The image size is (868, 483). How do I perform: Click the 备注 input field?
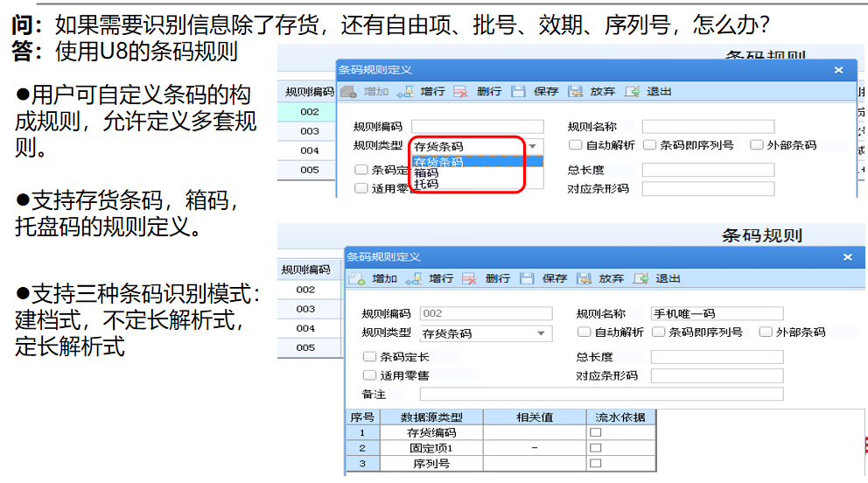pos(602,394)
